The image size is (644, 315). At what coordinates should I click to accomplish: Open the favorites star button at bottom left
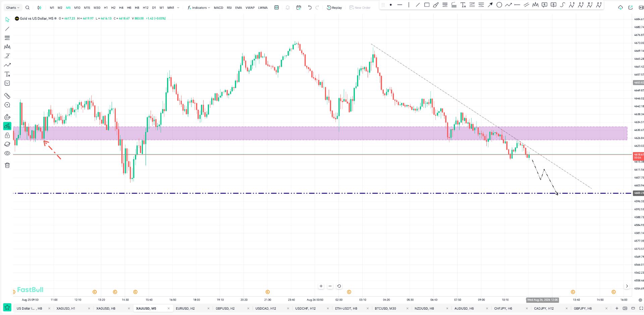click(x=7, y=308)
